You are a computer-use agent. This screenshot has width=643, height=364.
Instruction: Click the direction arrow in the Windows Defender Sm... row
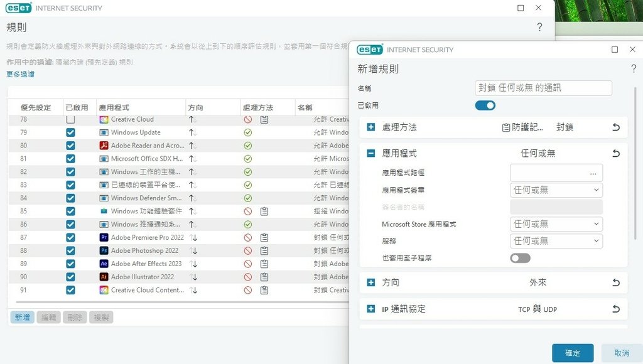192,198
